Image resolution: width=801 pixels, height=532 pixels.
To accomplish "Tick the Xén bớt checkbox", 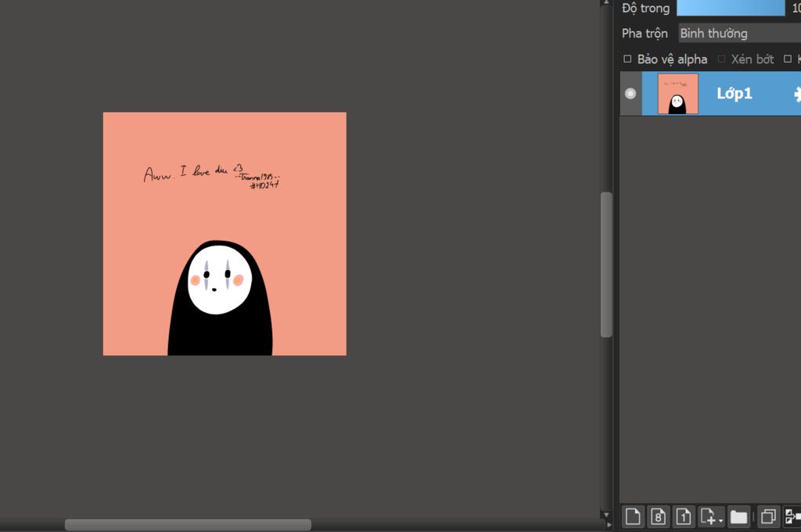I will (x=721, y=59).
